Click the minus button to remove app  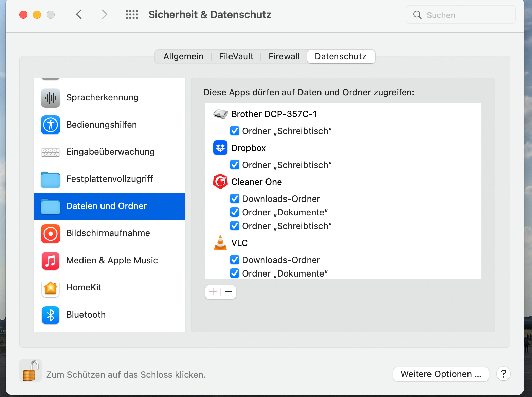pyautogui.click(x=228, y=292)
